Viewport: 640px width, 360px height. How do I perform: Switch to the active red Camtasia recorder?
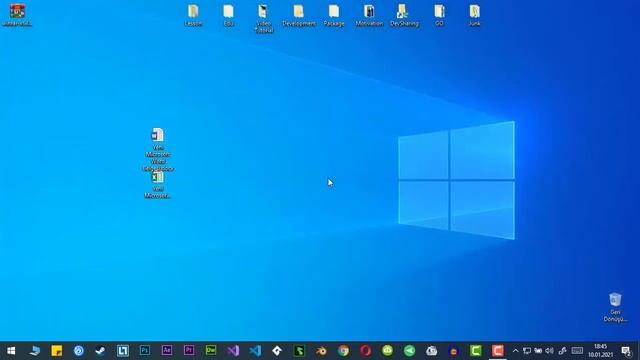498,351
